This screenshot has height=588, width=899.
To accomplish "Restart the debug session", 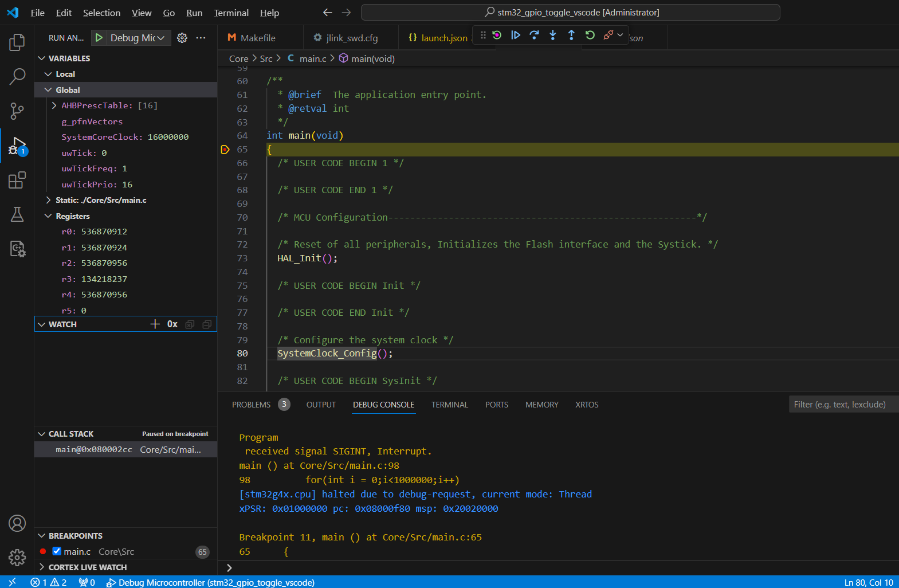I will [x=590, y=35].
